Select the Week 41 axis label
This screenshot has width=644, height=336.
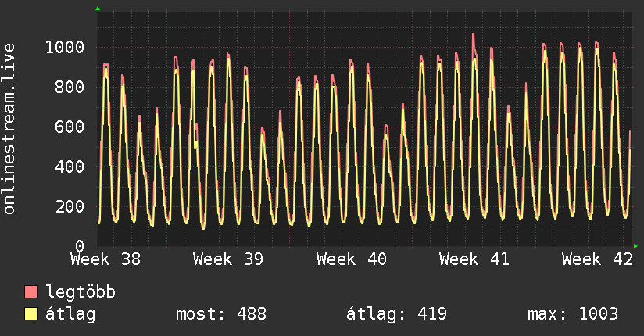click(474, 259)
